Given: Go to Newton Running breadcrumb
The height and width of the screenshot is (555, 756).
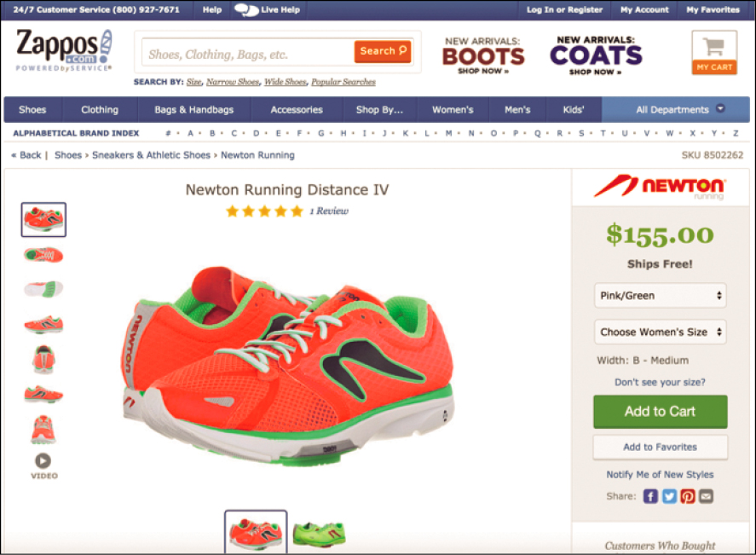Looking at the screenshot, I should click(257, 155).
